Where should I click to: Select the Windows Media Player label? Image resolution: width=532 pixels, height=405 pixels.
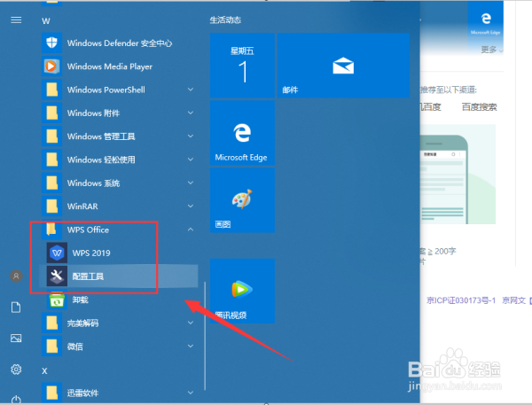pos(110,66)
